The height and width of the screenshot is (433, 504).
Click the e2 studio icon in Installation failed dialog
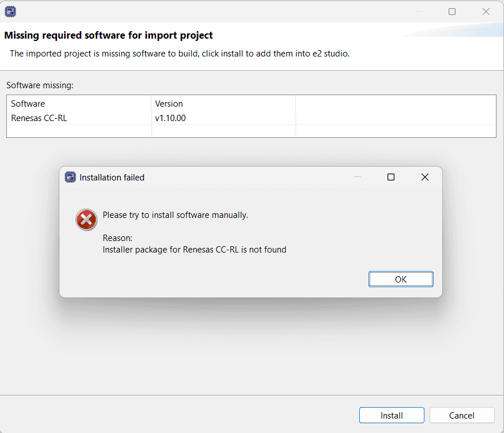tap(70, 177)
